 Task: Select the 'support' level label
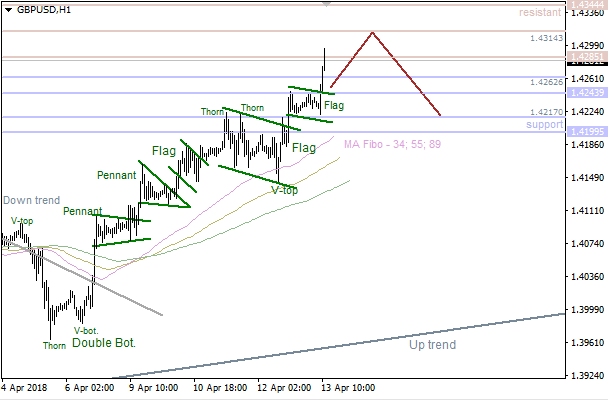point(544,125)
